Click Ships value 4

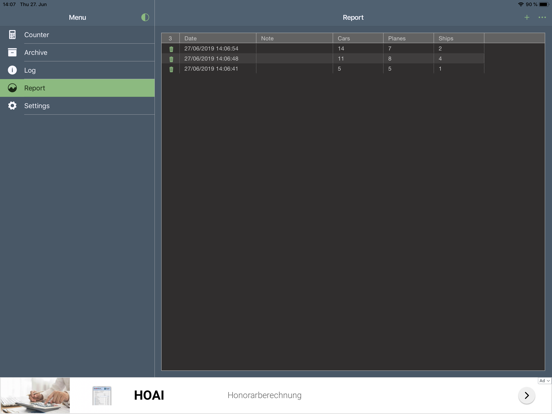440,59
